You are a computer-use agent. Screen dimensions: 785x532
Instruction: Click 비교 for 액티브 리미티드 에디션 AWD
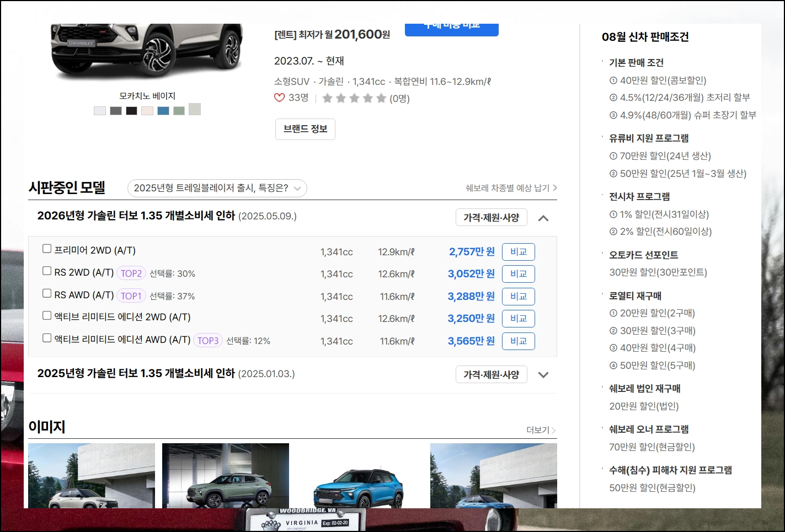tap(519, 341)
